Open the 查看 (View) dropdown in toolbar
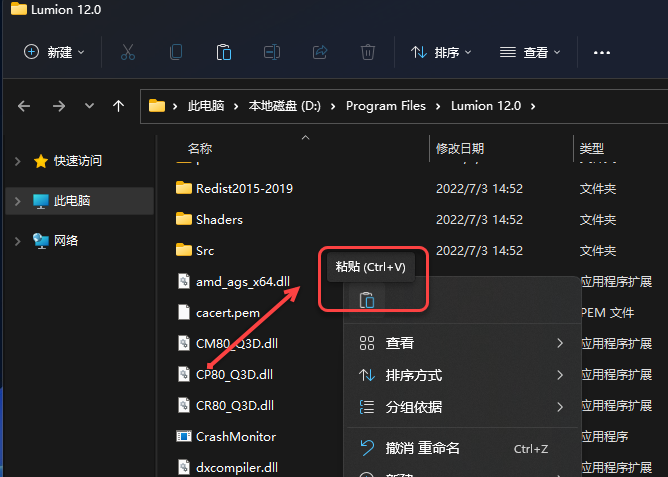The height and width of the screenshot is (477, 668). 530,52
